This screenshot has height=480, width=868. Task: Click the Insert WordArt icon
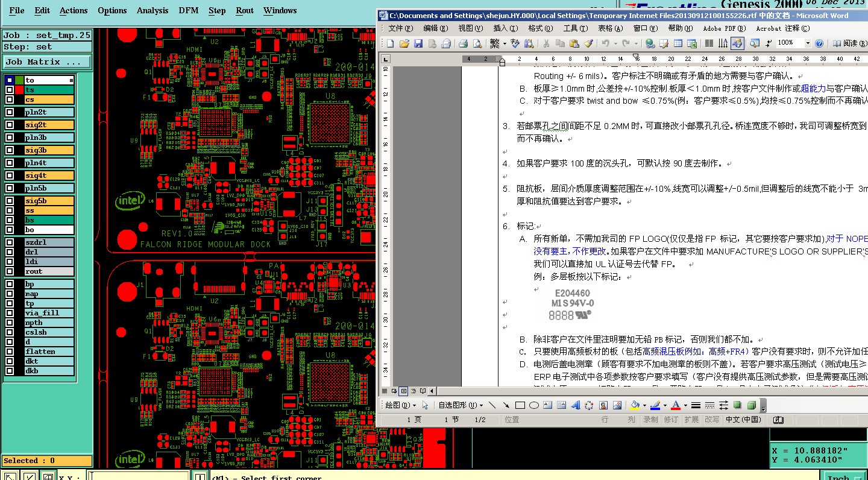pyautogui.click(x=576, y=405)
